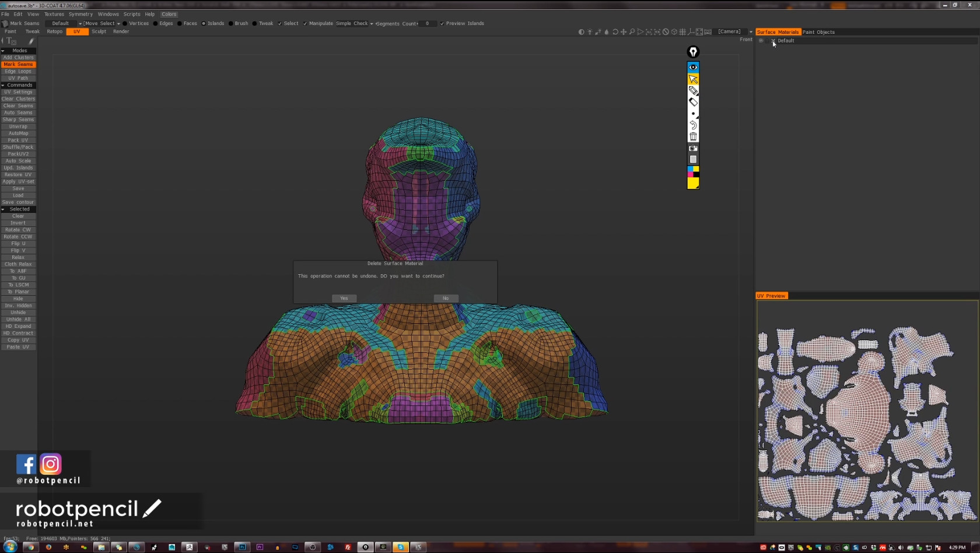Screen dimensions: 980x553
Task: Select the Edges radio button
Action: 155,24
